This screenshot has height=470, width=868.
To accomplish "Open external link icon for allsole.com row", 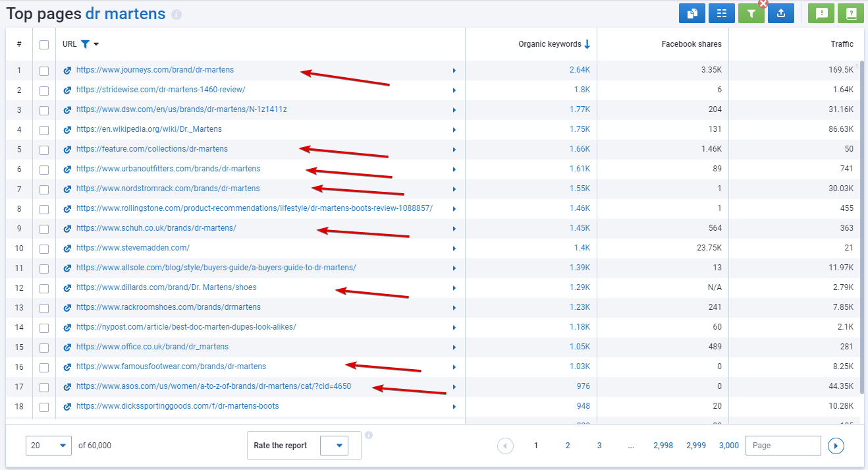I will (67, 268).
